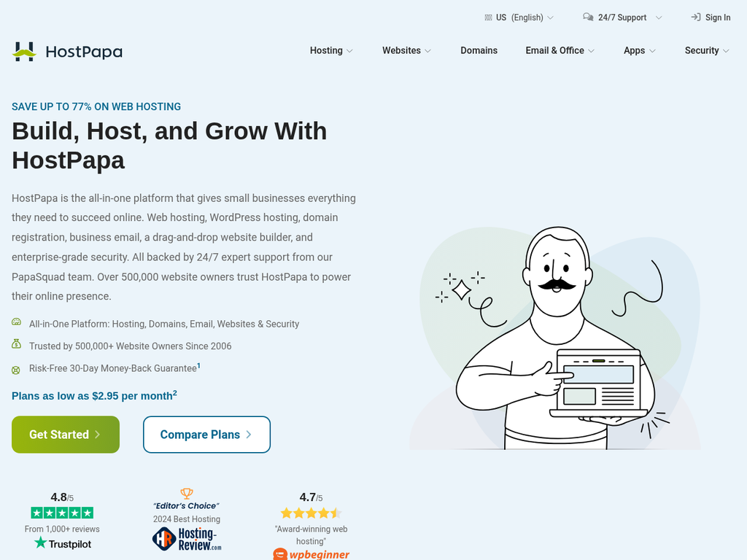Click the 4.7/5 rating text
The height and width of the screenshot is (560, 747).
311,497
